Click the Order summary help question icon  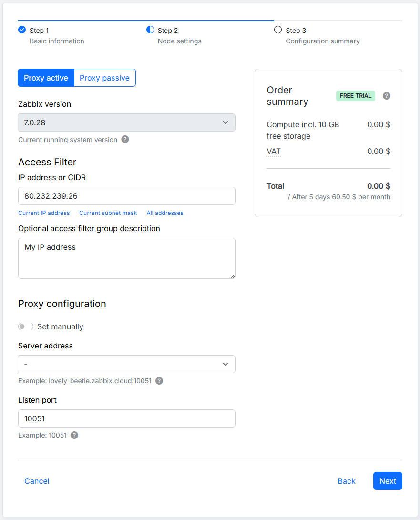point(387,96)
